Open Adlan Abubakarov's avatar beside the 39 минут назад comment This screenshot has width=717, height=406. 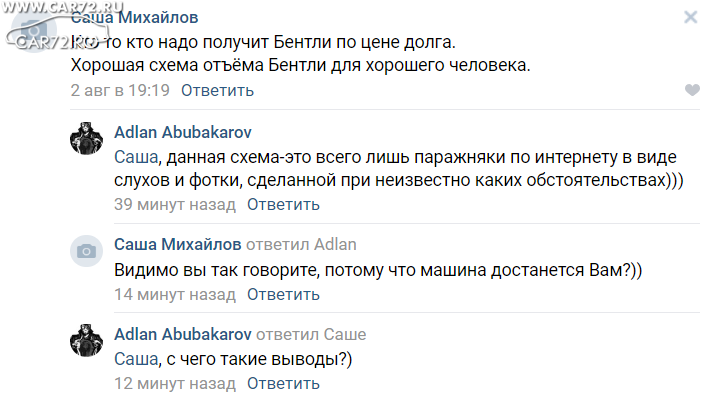tap(86, 139)
